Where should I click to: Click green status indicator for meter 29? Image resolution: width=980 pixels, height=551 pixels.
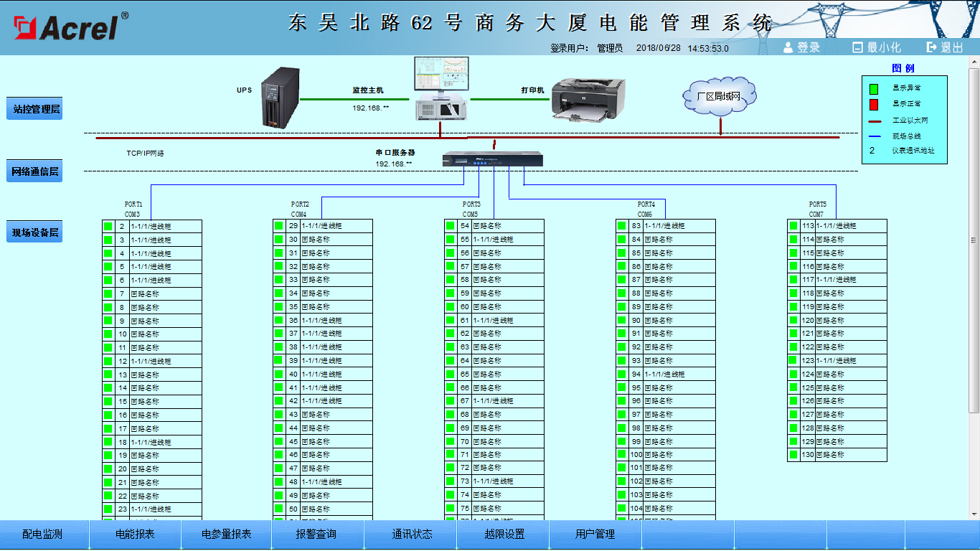pyautogui.click(x=279, y=226)
